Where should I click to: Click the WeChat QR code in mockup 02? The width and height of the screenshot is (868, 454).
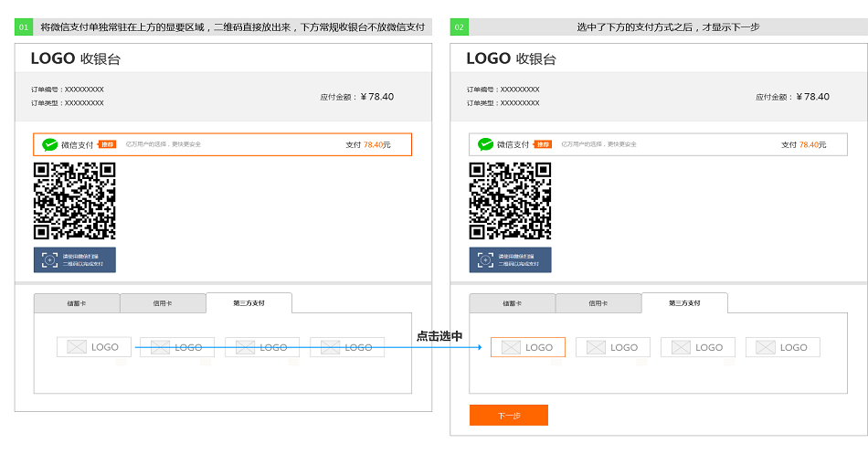point(511,201)
